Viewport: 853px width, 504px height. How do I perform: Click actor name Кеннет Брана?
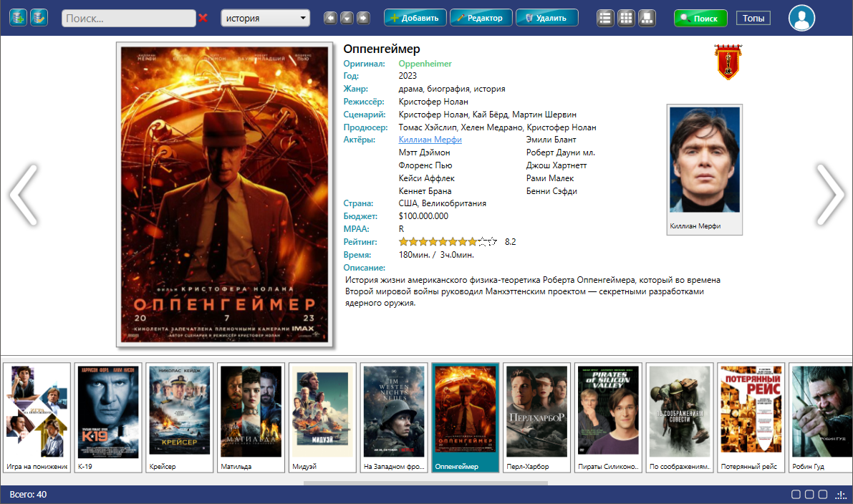click(425, 191)
